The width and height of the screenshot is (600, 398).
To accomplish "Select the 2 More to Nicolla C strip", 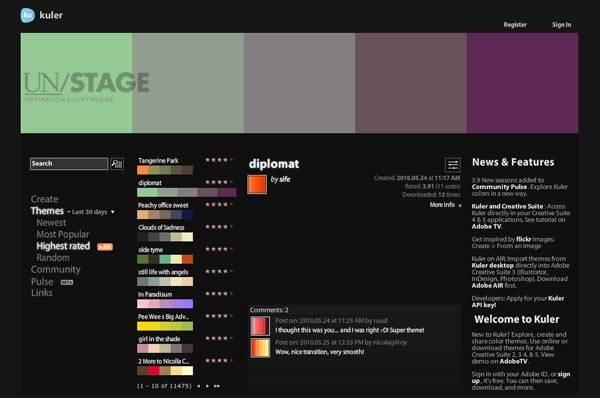I will point(165,370).
